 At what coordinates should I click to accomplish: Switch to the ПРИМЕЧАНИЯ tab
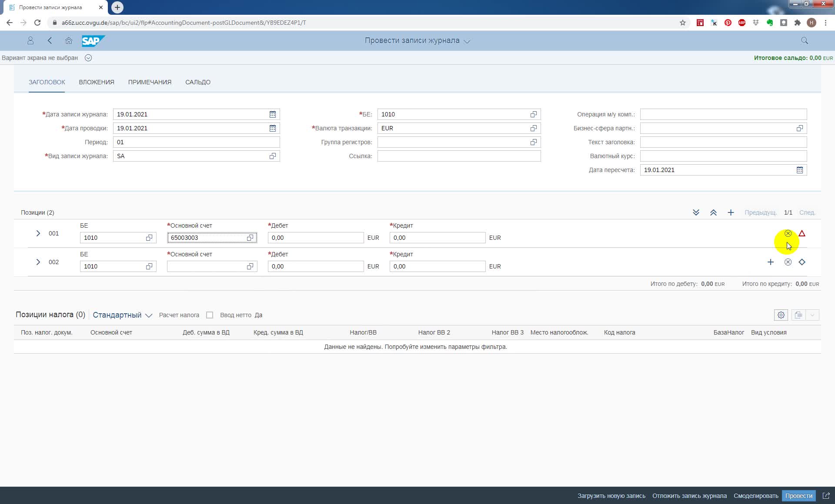click(150, 82)
